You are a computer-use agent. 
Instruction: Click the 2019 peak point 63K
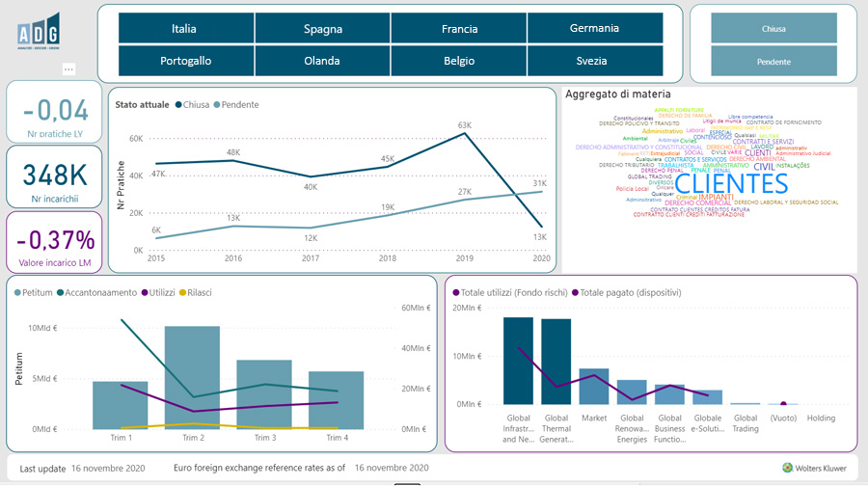point(465,134)
